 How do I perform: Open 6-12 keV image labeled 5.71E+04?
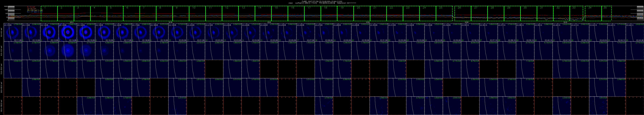coord(86,51)
